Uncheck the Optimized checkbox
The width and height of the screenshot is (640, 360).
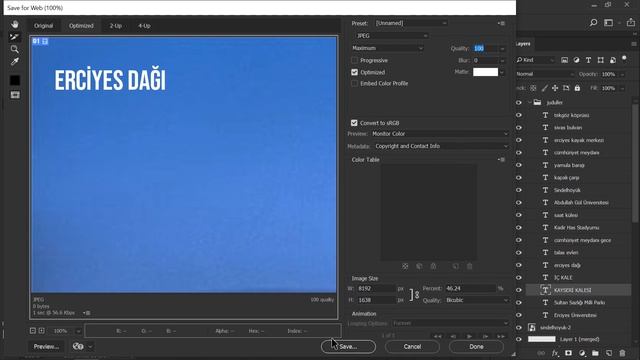[354, 72]
